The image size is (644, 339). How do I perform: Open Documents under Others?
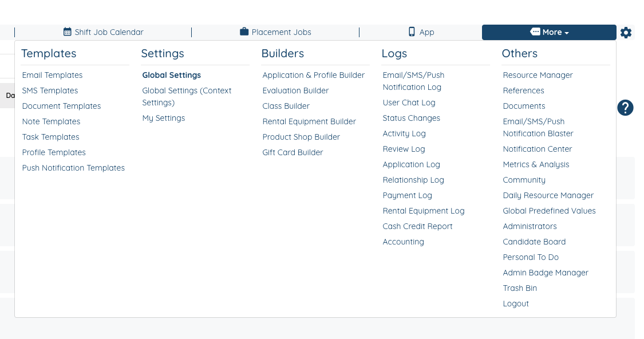pyautogui.click(x=524, y=106)
